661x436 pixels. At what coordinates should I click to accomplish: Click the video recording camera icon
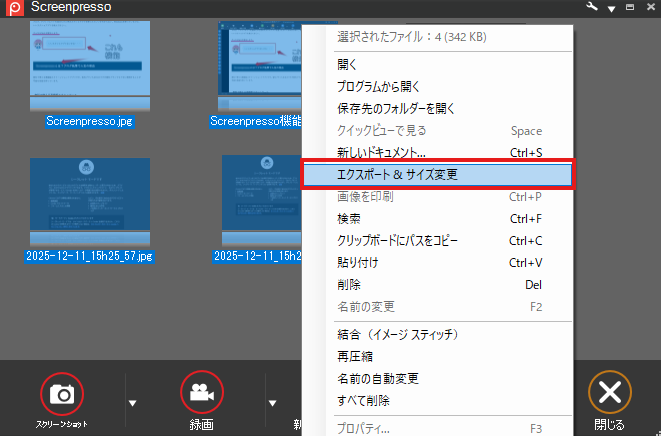tap(202, 393)
